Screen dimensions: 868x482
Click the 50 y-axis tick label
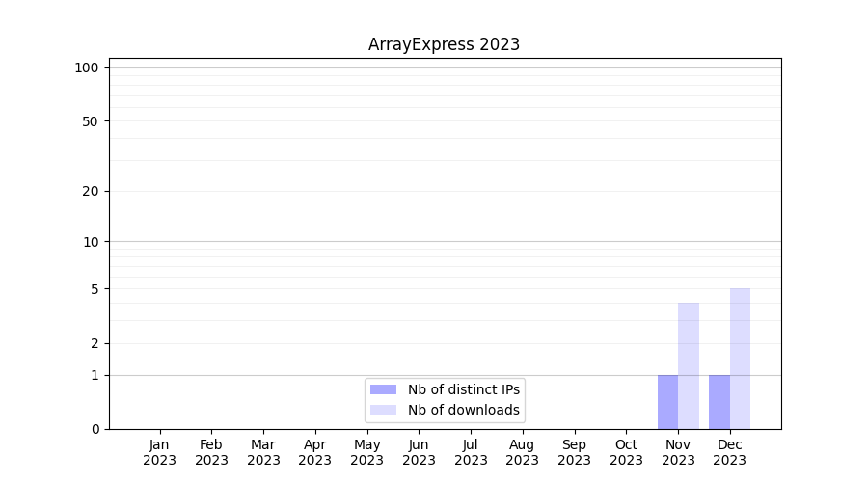point(90,121)
